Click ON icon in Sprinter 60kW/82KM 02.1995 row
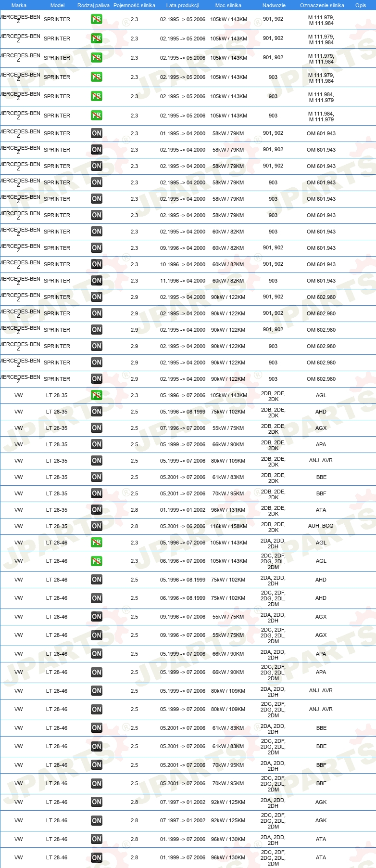The width and height of the screenshot is (376, 868). point(97,232)
